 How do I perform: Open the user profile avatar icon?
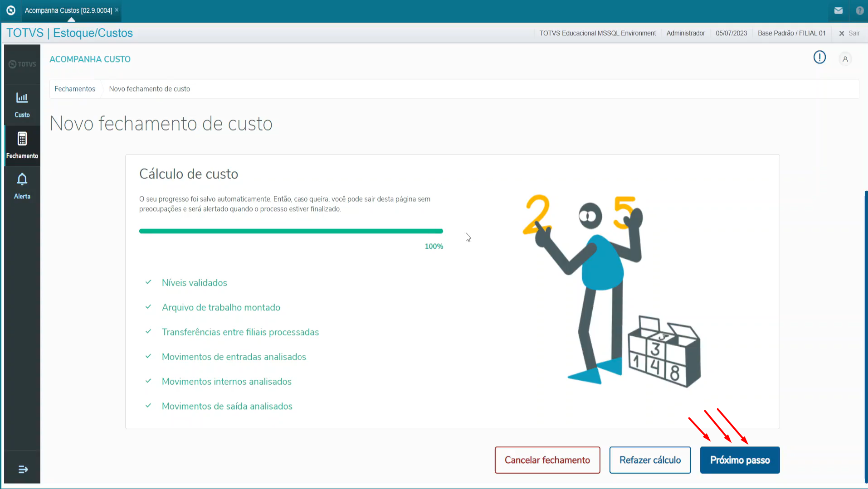pyautogui.click(x=845, y=59)
